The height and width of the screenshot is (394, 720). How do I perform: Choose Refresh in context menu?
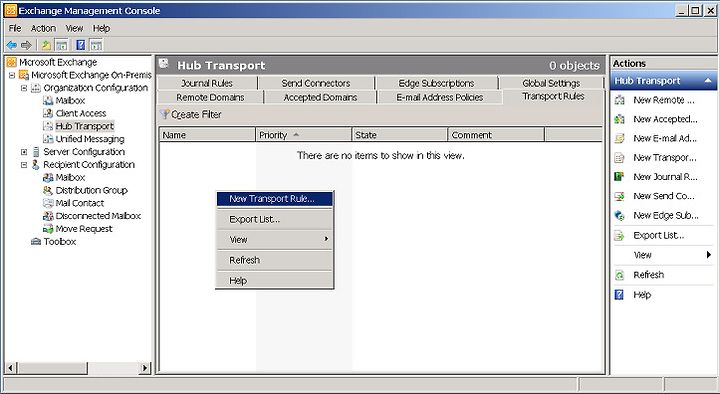click(x=274, y=260)
